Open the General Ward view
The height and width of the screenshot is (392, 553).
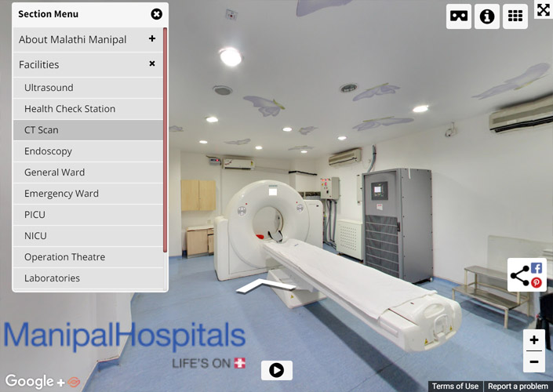pos(88,172)
